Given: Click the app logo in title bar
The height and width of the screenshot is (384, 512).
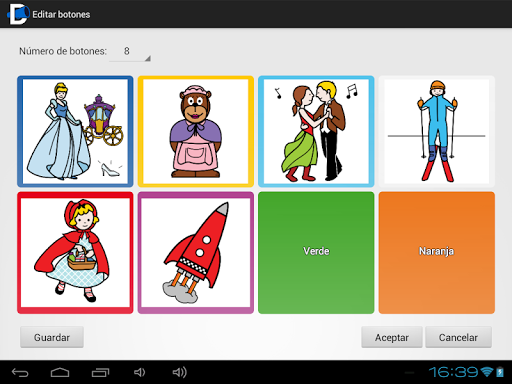Looking at the screenshot, I should [x=18, y=14].
